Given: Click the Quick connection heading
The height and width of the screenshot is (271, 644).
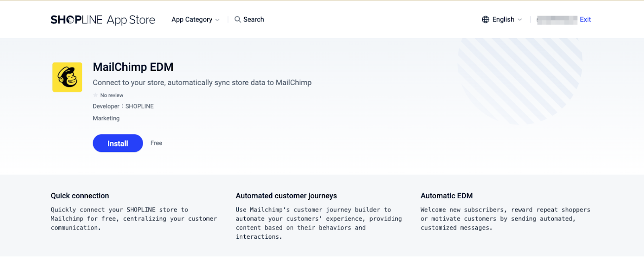Looking at the screenshot, I should [80, 196].
